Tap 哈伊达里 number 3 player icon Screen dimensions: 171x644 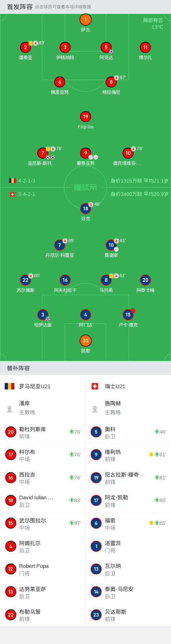(x=43, y=315)
